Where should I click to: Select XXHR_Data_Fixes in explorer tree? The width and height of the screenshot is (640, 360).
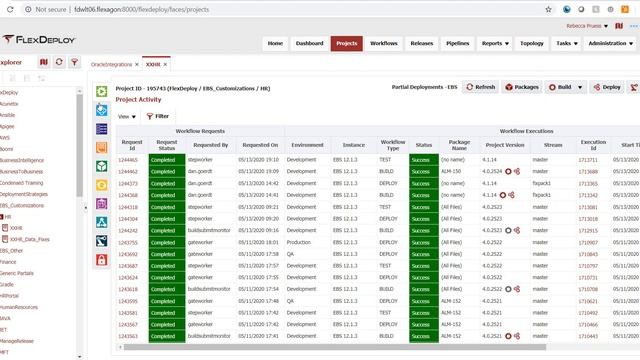coord(29,240)
